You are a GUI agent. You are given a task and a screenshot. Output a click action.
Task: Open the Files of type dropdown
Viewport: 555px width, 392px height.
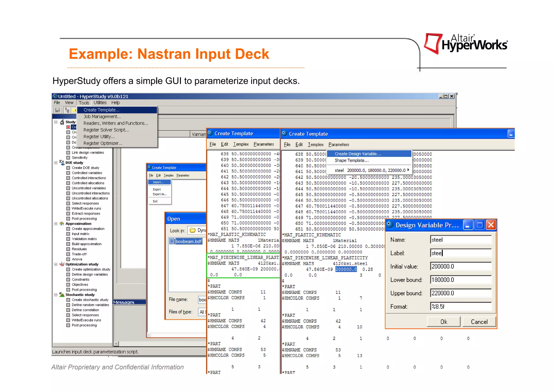(x=202, y=312)
